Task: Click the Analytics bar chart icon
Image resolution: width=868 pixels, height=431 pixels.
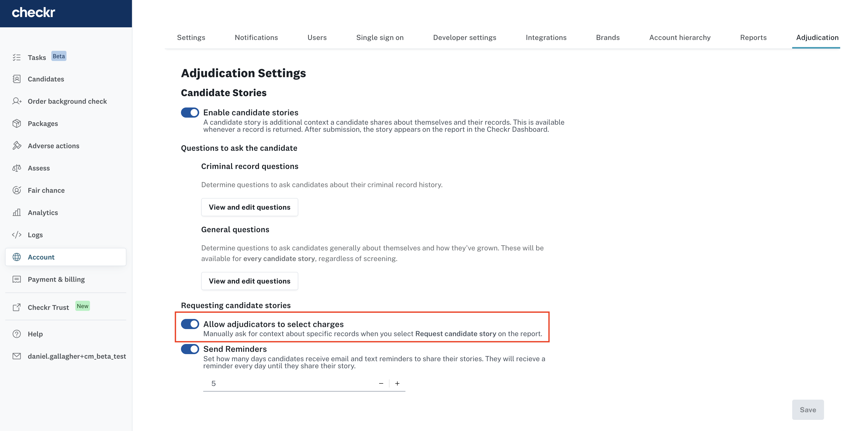Action: click(16, 212)
